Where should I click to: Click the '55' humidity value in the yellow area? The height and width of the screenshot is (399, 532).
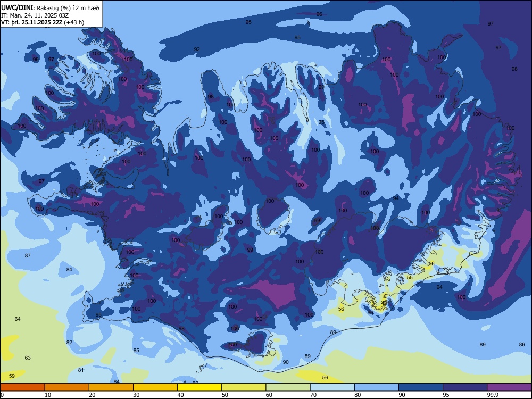pyautogui.click(x=410, y=278)
